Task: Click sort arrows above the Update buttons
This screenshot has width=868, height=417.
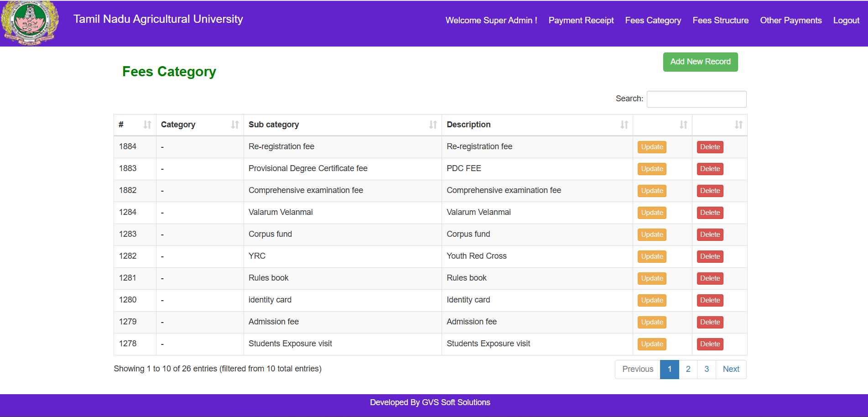Action: point(683,125)
